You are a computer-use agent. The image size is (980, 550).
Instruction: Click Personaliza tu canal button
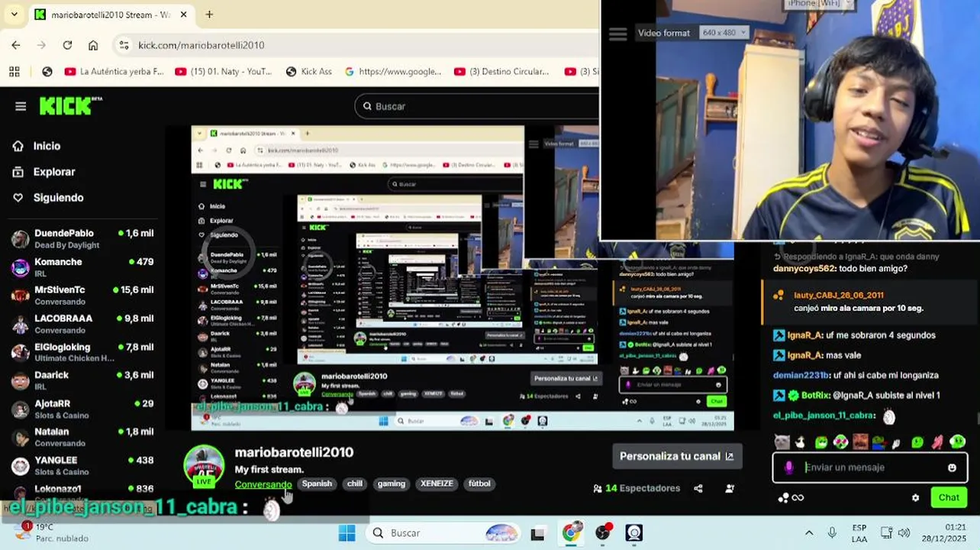676,456
